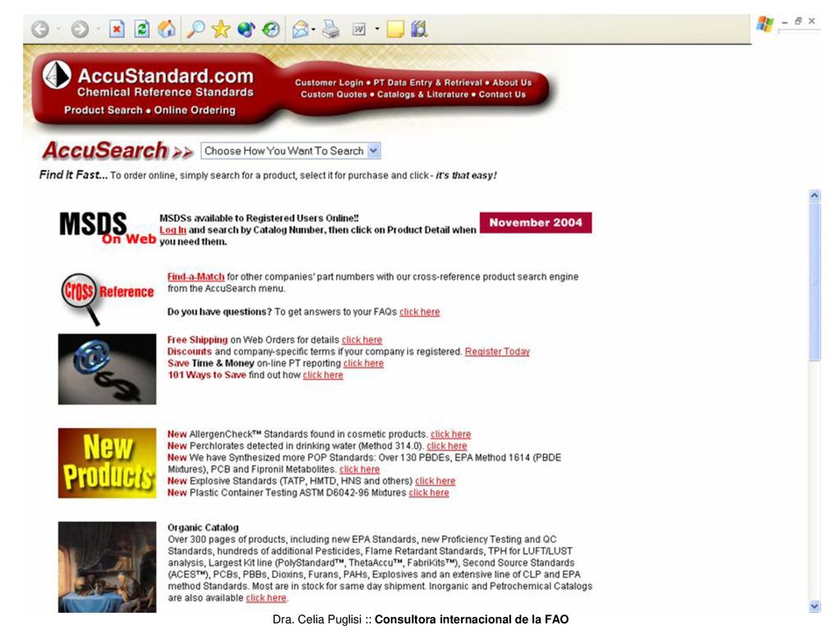Click the page scrollbar down arrow
The height and width of the screenshot is (630, 840).
(815, 606)
